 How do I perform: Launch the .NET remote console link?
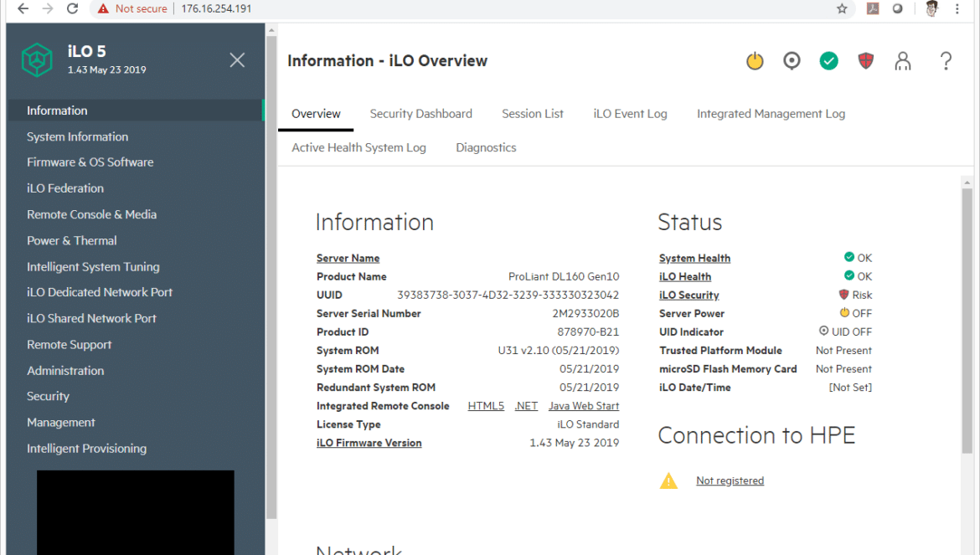(x=526, y=406)
